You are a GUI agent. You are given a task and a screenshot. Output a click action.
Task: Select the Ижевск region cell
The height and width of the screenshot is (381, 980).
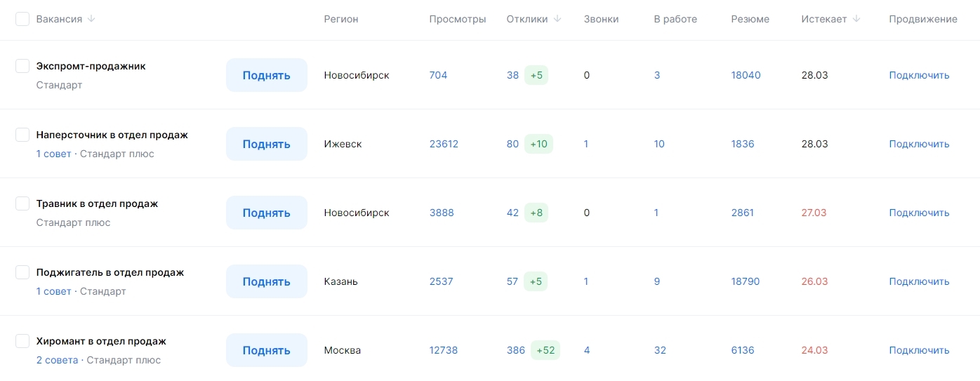pyautogui.click(x=343, y=144)
